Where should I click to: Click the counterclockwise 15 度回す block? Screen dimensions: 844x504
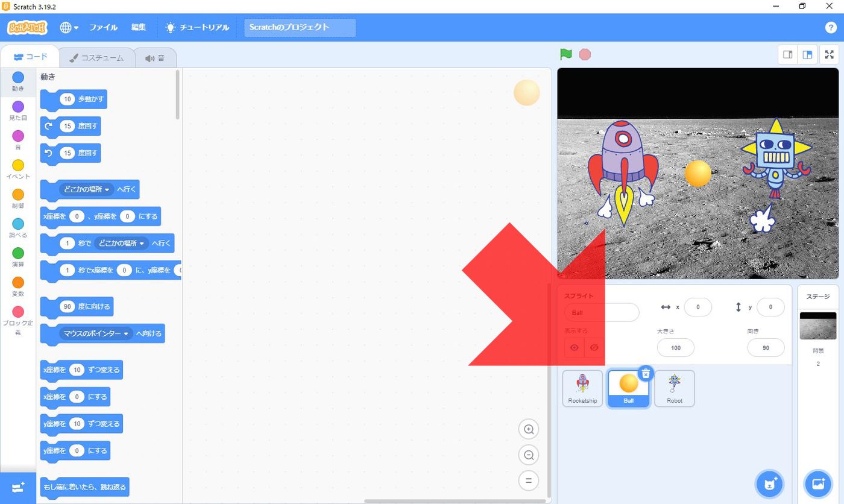(x=71, y=153)
